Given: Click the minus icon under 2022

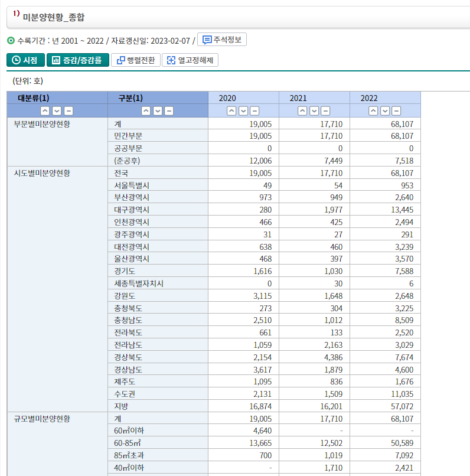Looking at the screenshot, I should pyautogui.click(x=396, y=111).
